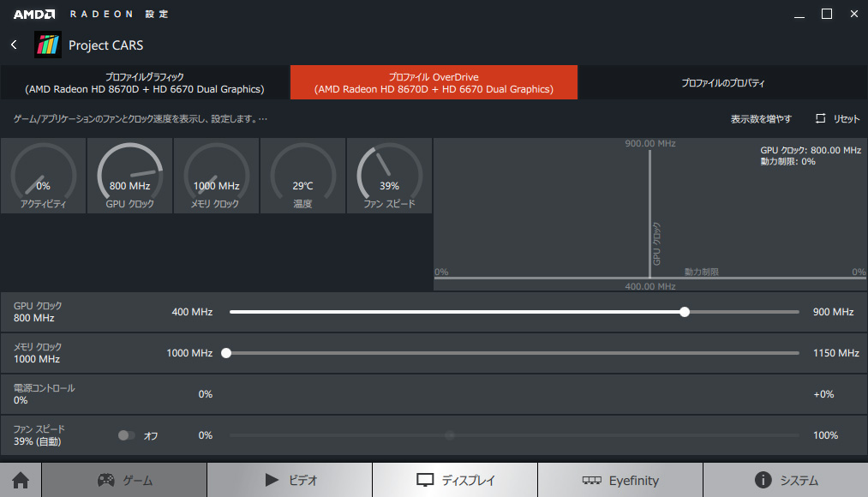This screenshot has height=497, width=868.
Task: Open the Home icon in bottom bar
Action: click(x=21, y=480)
